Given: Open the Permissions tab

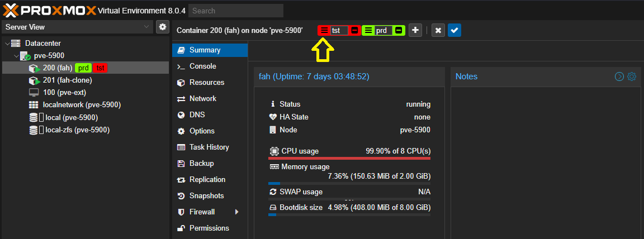Looking at the screenshot, I should [x=210, y=228].
